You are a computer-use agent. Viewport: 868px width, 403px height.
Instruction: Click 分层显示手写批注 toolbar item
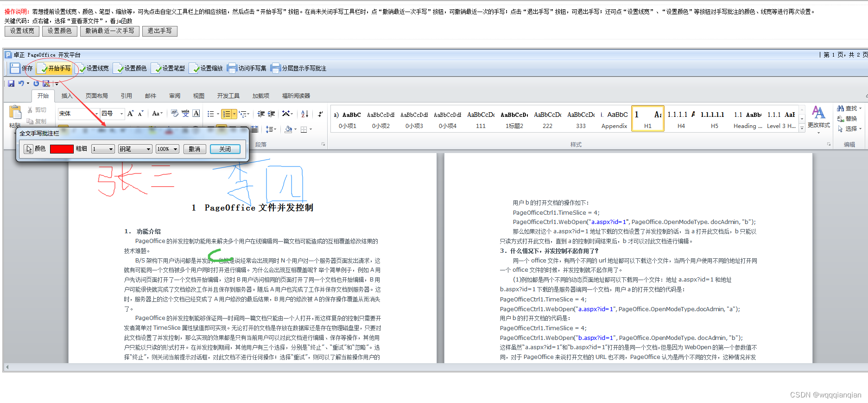pos(299,68)
